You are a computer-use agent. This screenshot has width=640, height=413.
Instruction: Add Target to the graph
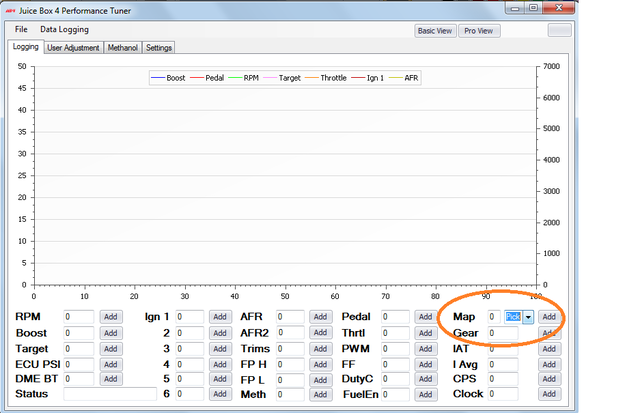point(111,349)
